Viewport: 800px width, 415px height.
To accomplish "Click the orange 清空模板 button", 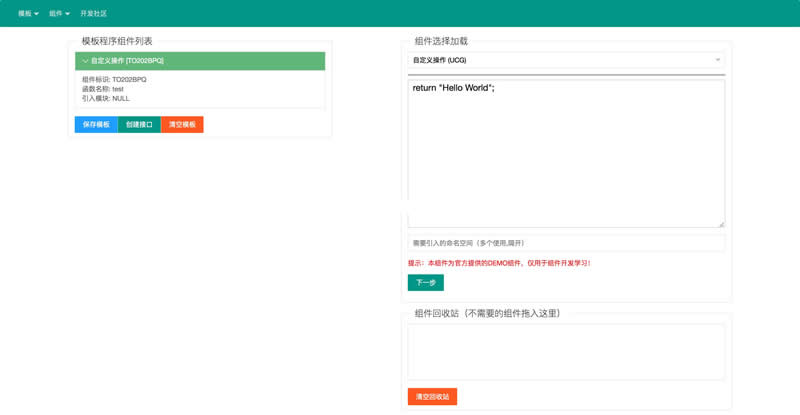I will coord(182,125).
